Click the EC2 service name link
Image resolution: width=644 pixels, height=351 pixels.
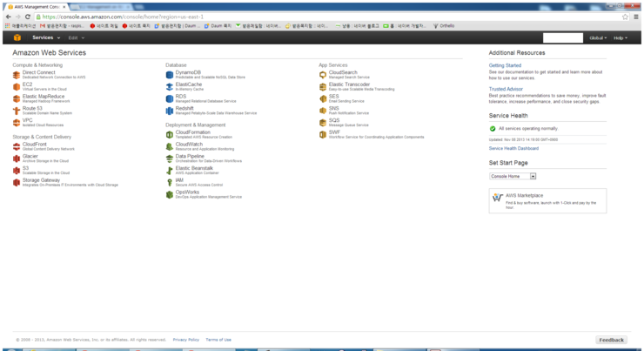pyautogui.click(x=27, y=84)
